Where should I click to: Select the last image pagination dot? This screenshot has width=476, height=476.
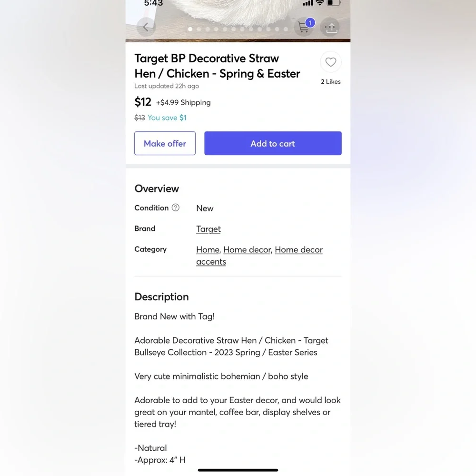[286, 29]
